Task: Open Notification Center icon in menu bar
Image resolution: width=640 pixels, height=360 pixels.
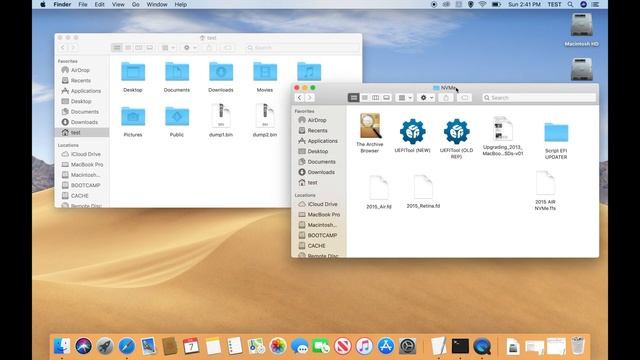Action: 596,4
